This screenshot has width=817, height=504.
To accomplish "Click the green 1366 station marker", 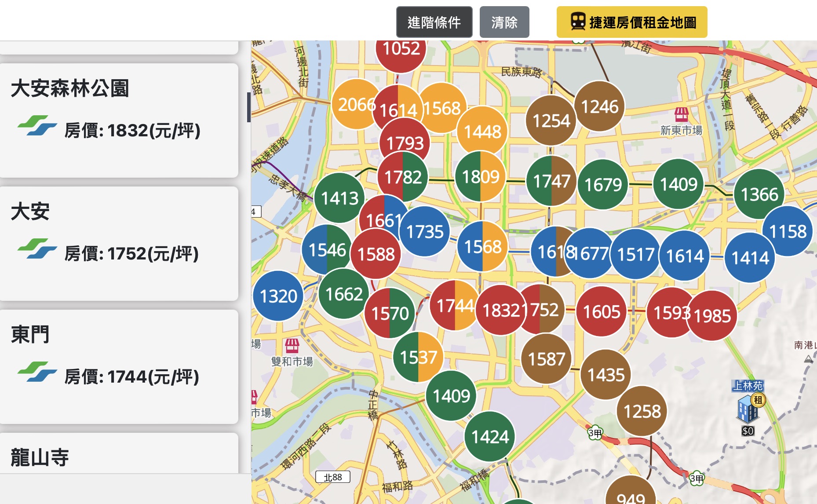I will 759,194.
